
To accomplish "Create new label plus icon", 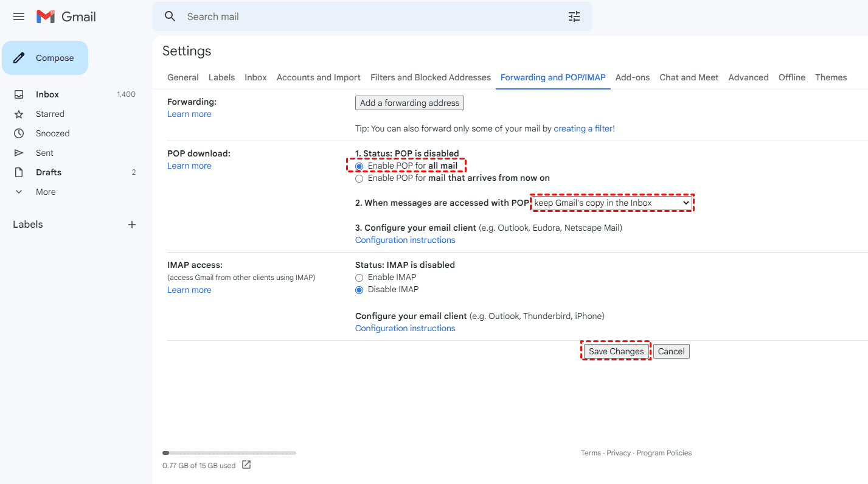I will [x=132, y=225].
